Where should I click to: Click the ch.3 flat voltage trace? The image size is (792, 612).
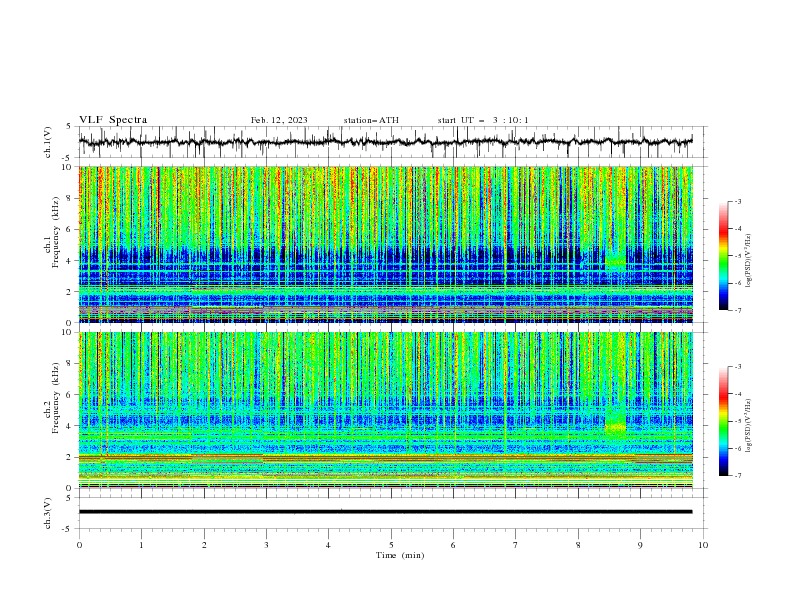385,512
